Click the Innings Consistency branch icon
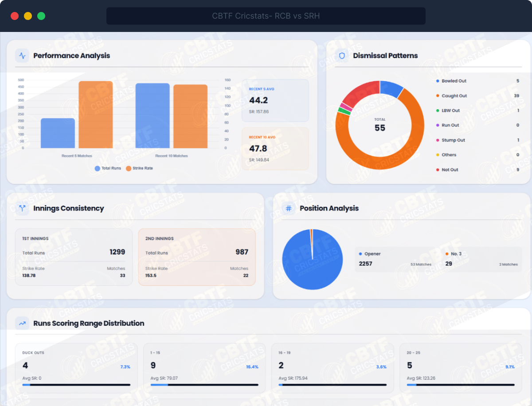Viewport: 532px width, 406px height. pyautogui.click(x=22, y=209)
